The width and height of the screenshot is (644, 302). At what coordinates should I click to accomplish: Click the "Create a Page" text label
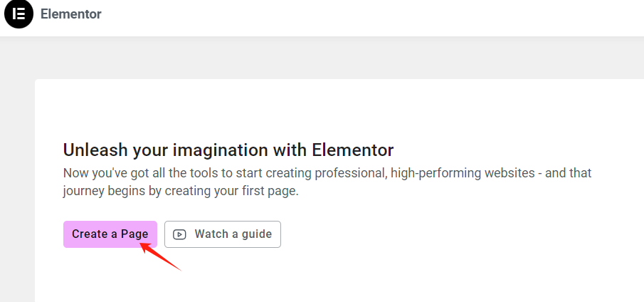[110, 234]
